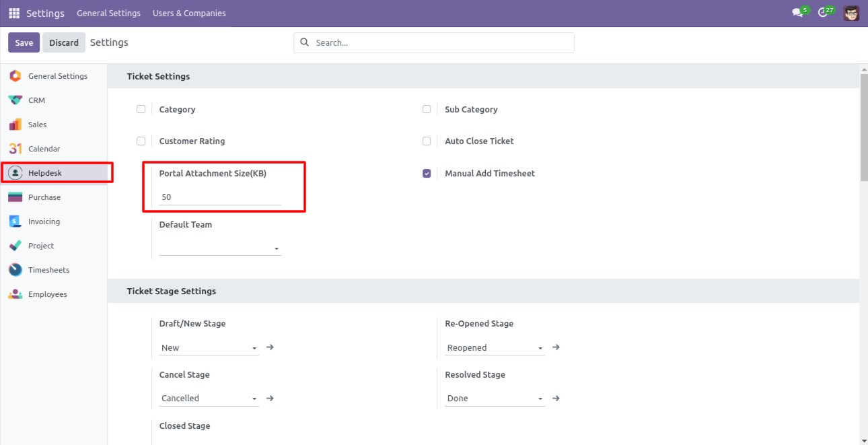Click the Settings breadcrumb text

coord(109,42)
